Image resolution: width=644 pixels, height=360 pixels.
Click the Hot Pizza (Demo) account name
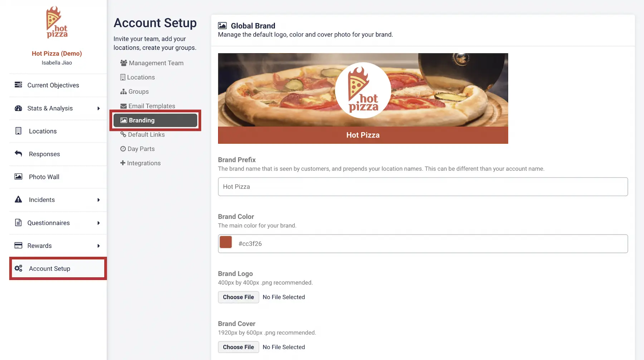(x=57, y=53)
